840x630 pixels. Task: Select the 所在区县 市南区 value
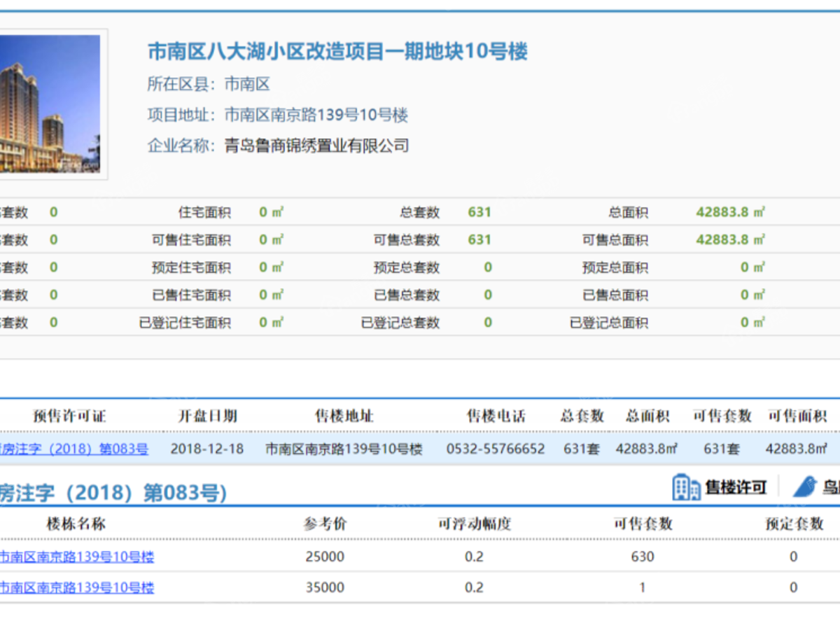[247, 85]
